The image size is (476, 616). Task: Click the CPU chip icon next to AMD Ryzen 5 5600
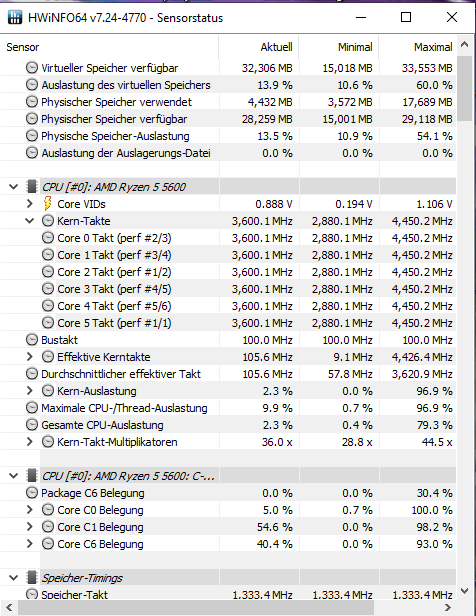pyautogui.click(x=32, y=187)
